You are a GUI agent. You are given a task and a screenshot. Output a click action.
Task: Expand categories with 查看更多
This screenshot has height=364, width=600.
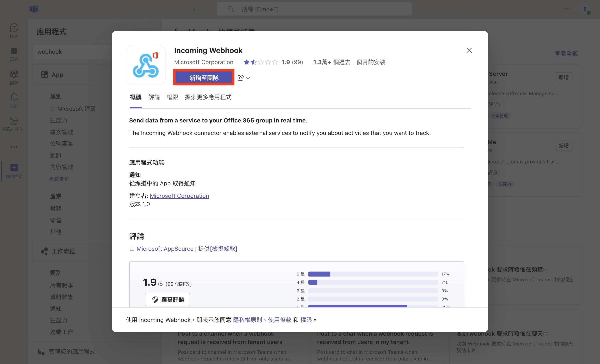point(59,179)
